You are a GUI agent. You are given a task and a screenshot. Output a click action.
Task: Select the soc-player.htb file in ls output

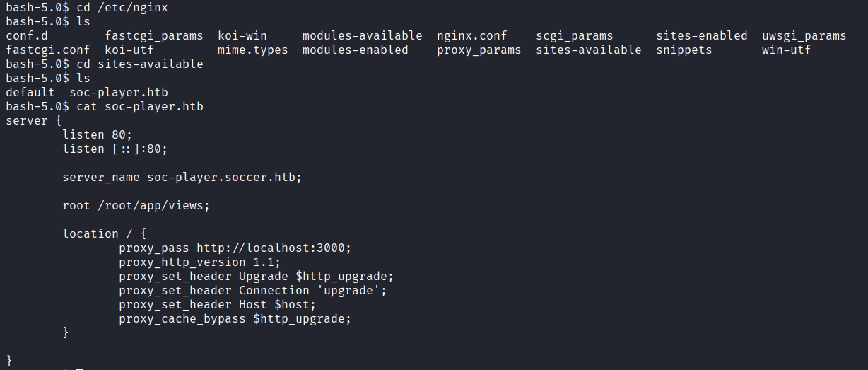pos(119,92)
